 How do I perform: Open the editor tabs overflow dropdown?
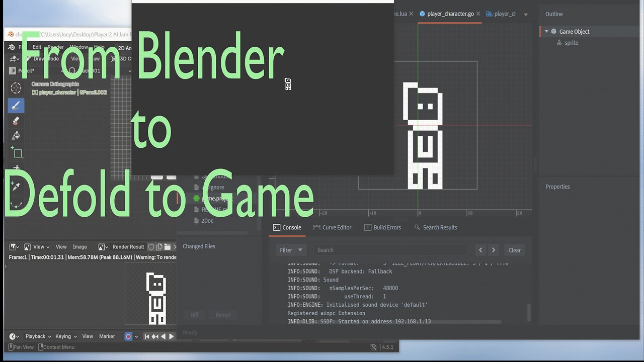pos(526,14)
